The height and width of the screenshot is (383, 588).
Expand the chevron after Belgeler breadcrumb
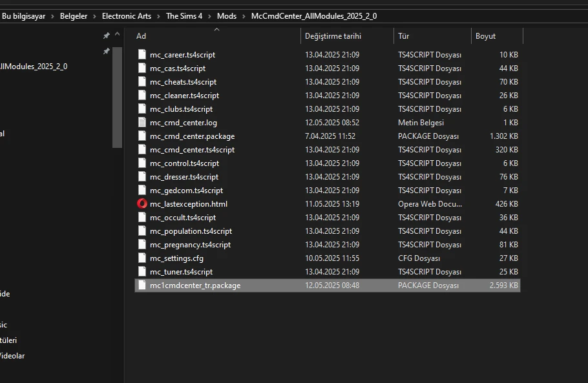click(x=94, y=16)
